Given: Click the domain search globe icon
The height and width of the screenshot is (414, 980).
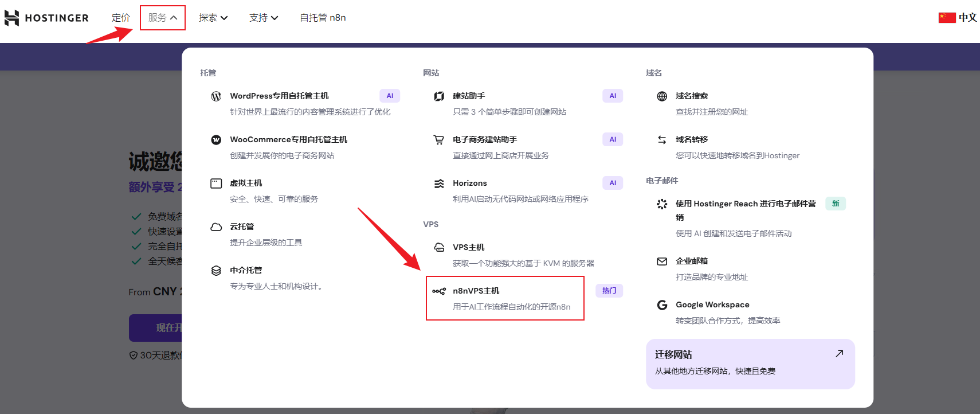Looking at the screenshot, I should coord(662,96).
